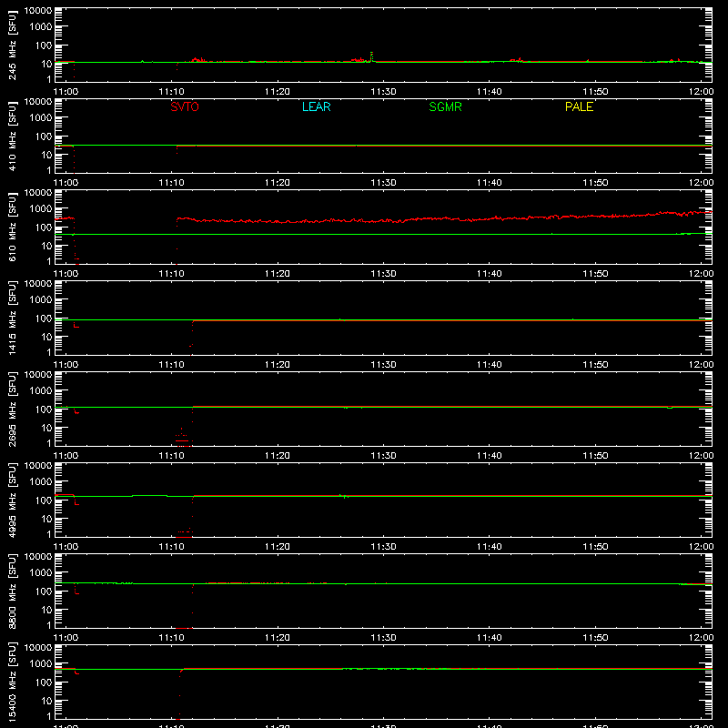Click the cyan LEAR station legend label

click(x=316, y=106)
